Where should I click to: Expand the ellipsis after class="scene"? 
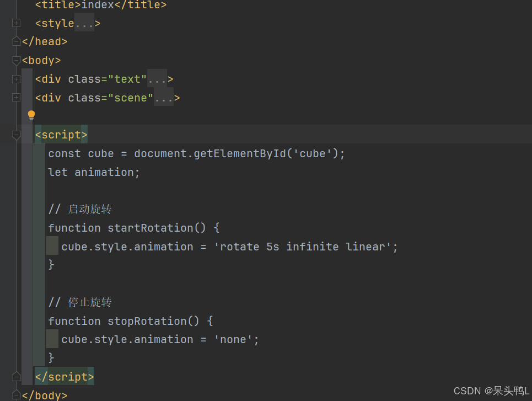click(164, 98)
